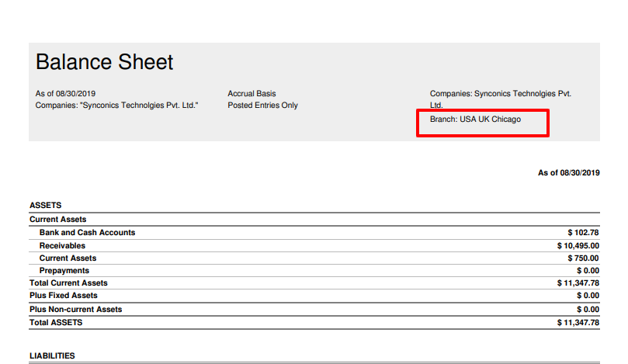The height and width of the screenshot is (364, 628).
Task: Click the $ 10,495.00 receivables amount
Action: [578, 246]
